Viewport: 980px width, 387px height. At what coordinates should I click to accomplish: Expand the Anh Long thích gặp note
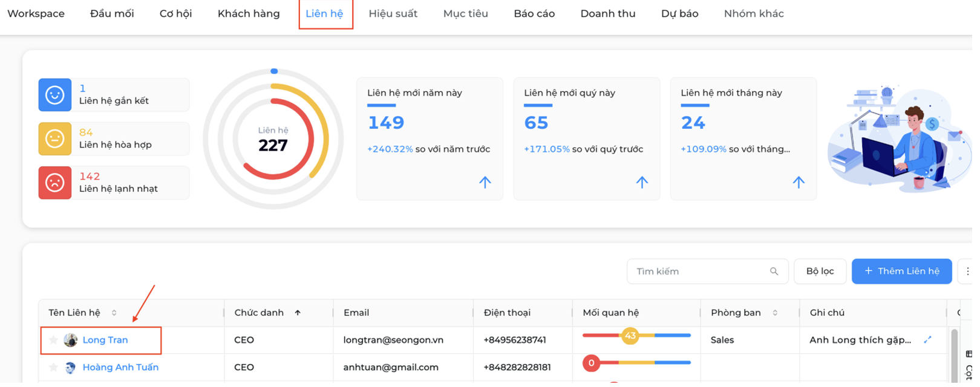pyautogui.click(x=927, y=340)
